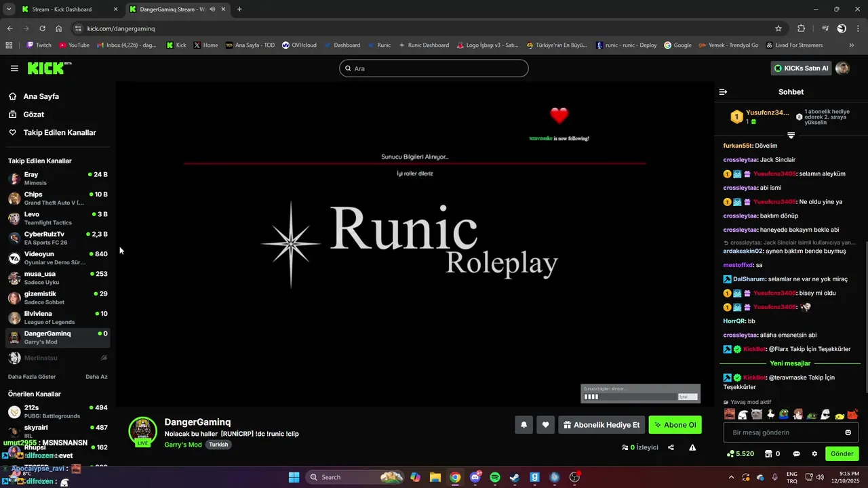
Task: Open musa_usa channel
Action: [58, 277]
